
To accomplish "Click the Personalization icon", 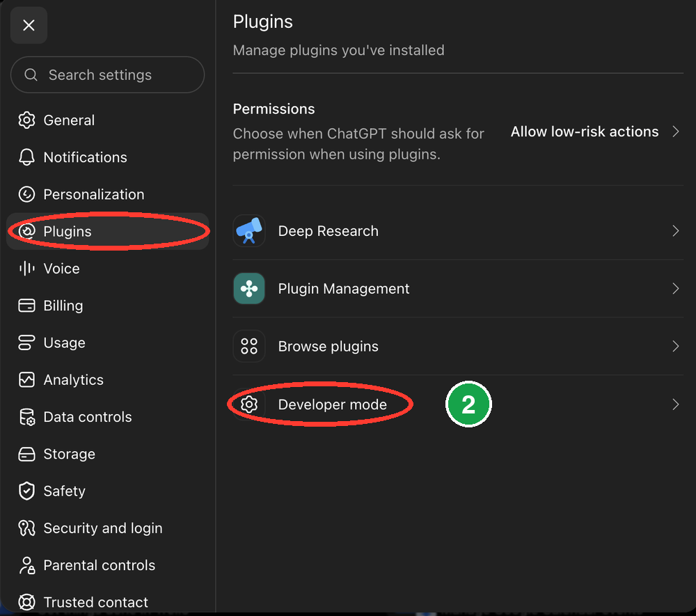I will [x=26, y=194].
